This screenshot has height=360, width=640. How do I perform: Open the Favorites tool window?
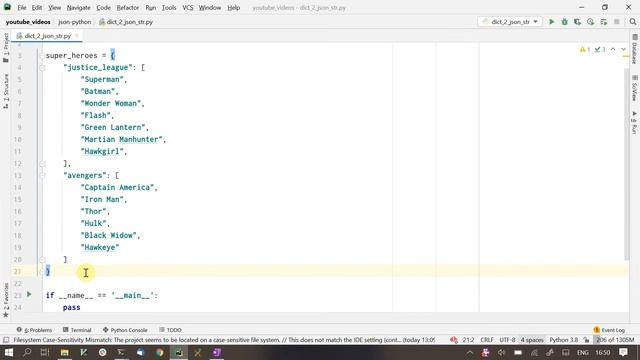tap(6, 300)
